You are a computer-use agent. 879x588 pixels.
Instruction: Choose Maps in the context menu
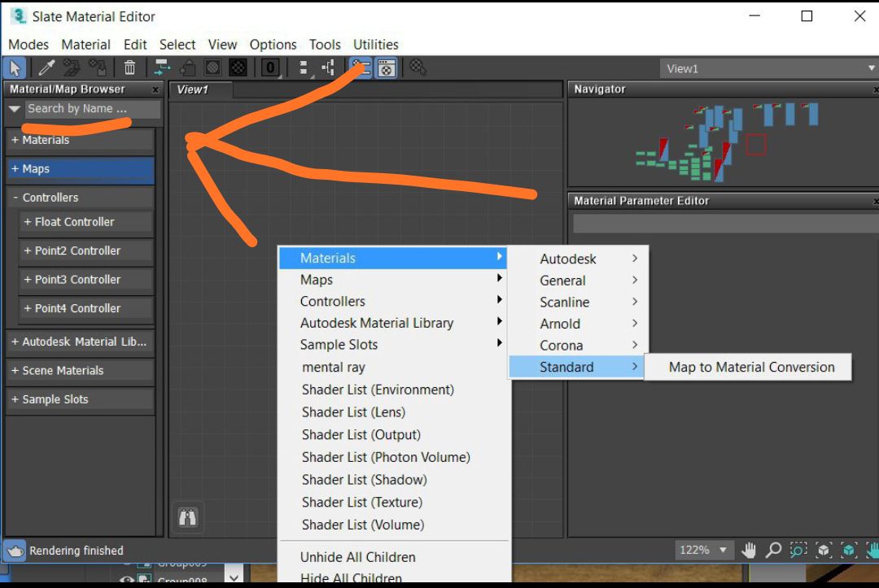pos(394,280)
